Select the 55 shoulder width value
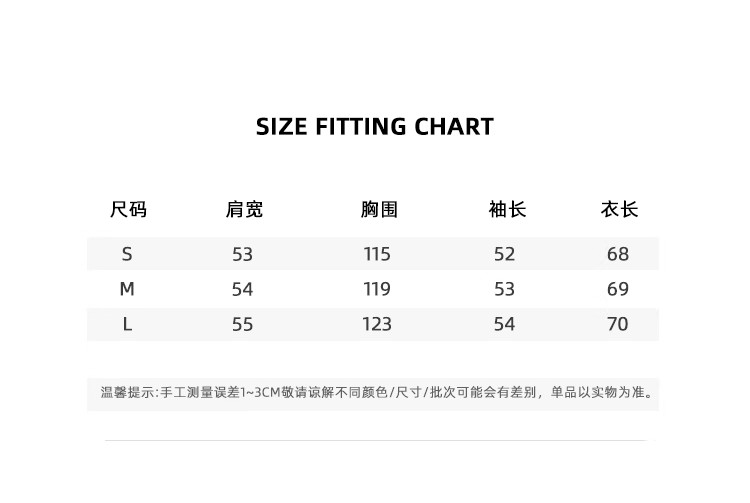Screen dimensions: 750x503 click(242, 324)
